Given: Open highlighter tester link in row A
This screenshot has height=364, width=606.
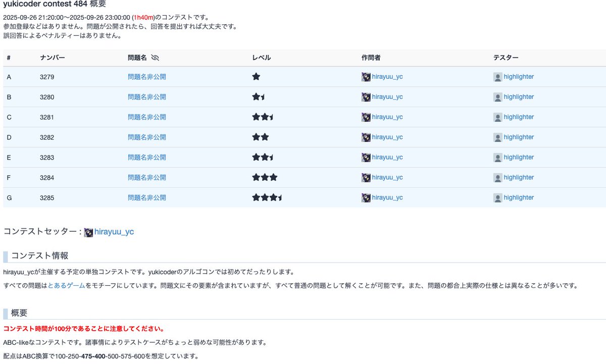Looking at the screenshot, I should tap(519, 77).
